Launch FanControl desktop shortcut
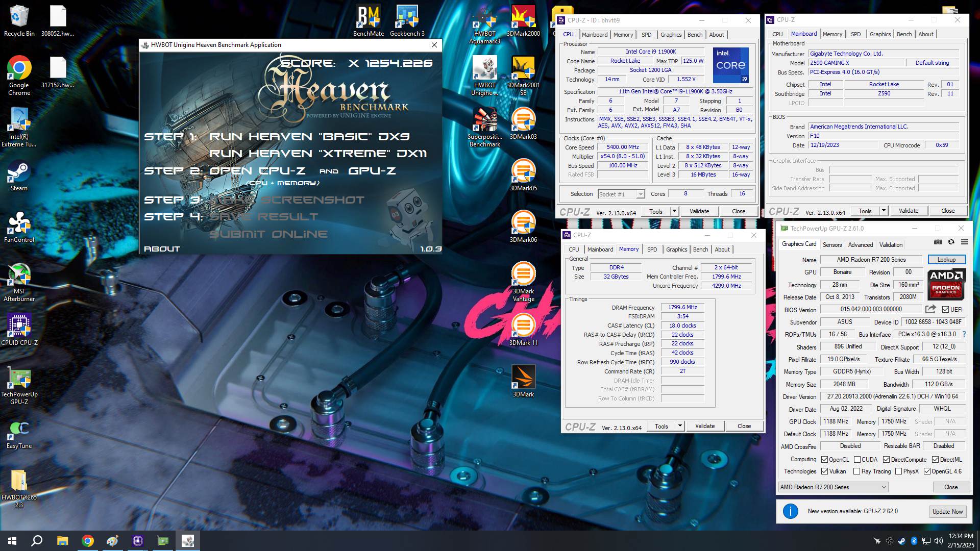The width and height of the screenshot is (980, 551). pos(19,227)
